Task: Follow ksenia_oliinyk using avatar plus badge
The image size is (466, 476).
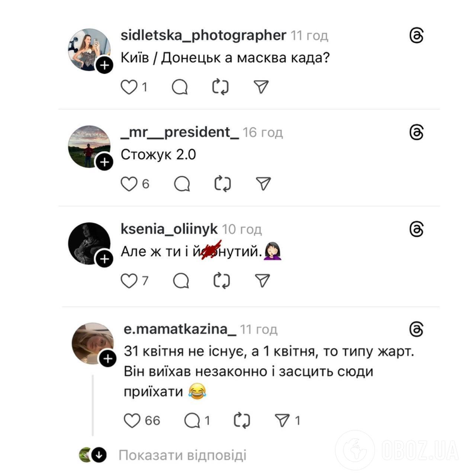Action: pyautogui.click(x=105, y=259)
